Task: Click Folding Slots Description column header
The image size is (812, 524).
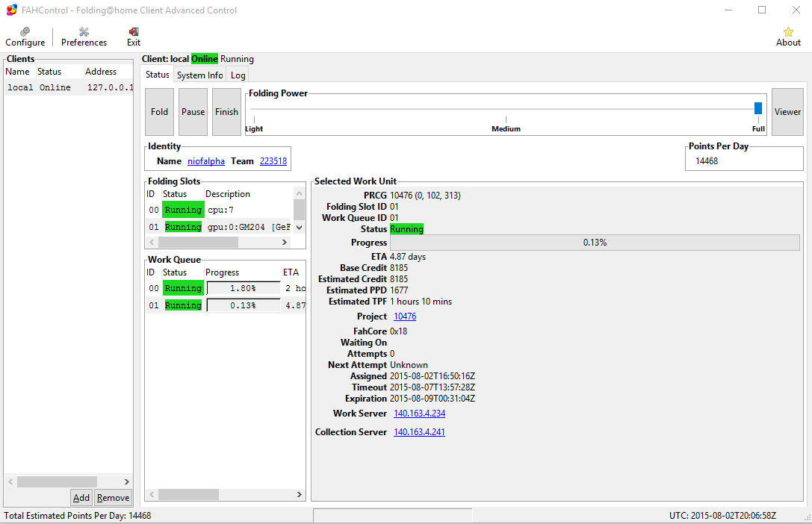Action: tap(248, 194)
